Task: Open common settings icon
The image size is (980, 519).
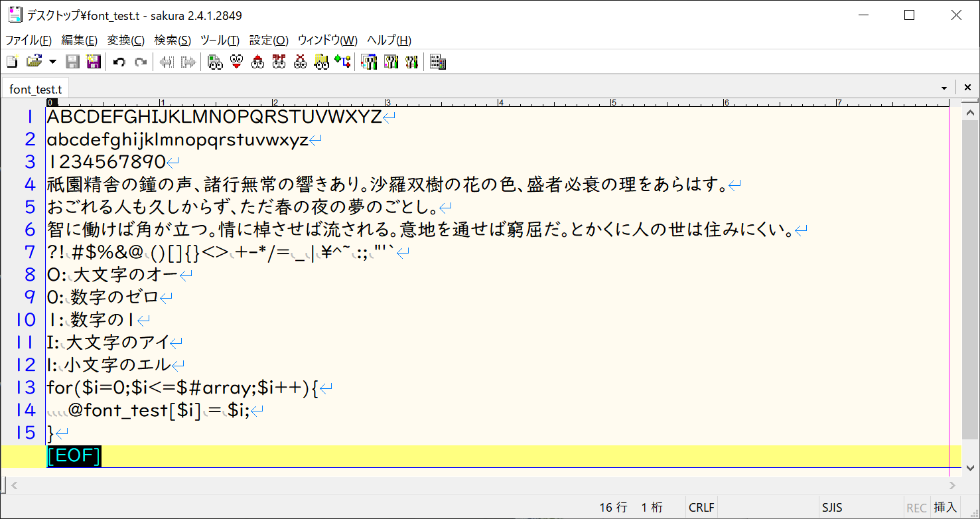Action: coord(411,62)
